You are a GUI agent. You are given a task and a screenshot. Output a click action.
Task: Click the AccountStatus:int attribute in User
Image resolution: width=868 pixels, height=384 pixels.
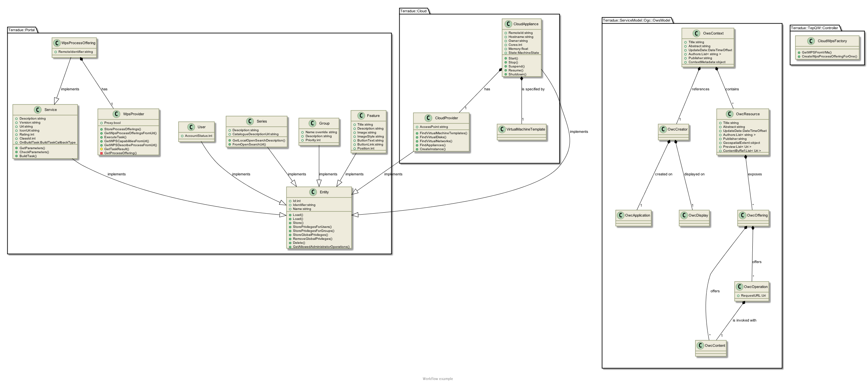(198, 136)
